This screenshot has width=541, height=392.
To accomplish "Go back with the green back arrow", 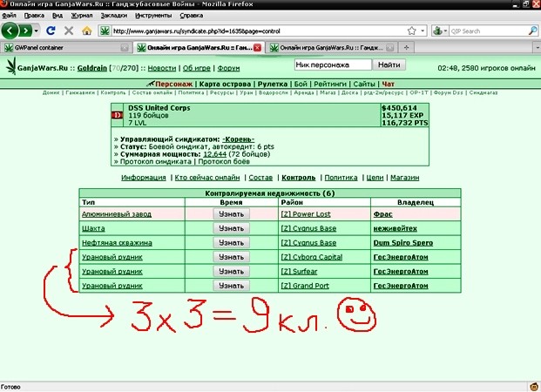I will click(x=10, y=30).
